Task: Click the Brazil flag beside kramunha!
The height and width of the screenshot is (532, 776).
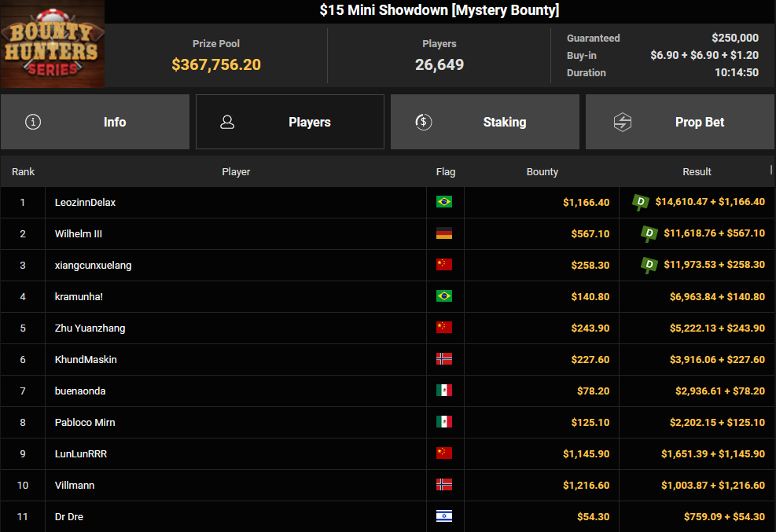Action: [x=444, y=296]
